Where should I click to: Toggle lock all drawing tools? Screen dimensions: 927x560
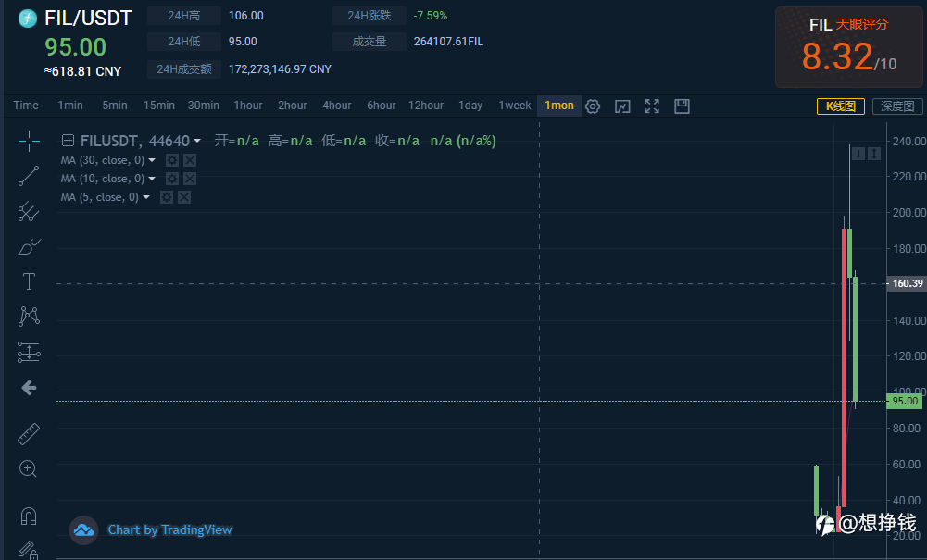pos(29,551)
